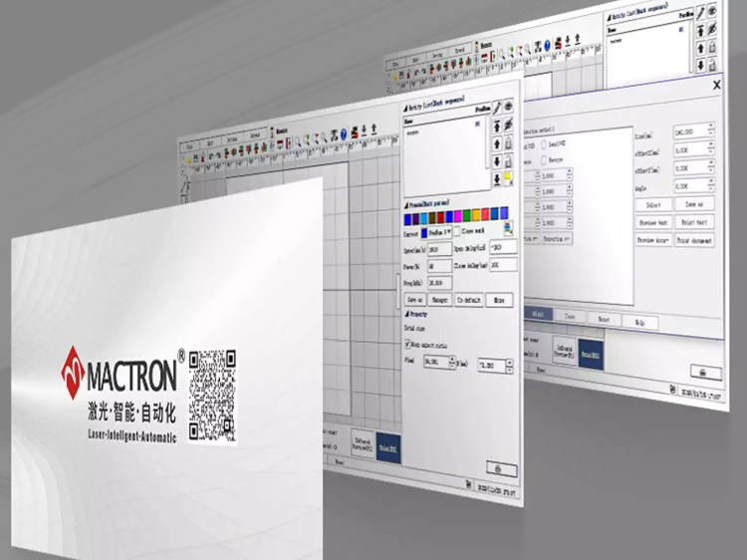
Task: Click the Print text button in the dialog
Action: [694, 221]
